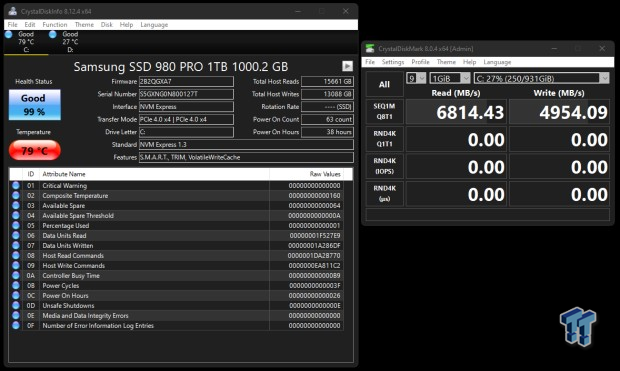Click status icon for Unsafe Shutdowns row
Image resolution: width=620 pixels, height=371 pixels.
coord(16,305)
